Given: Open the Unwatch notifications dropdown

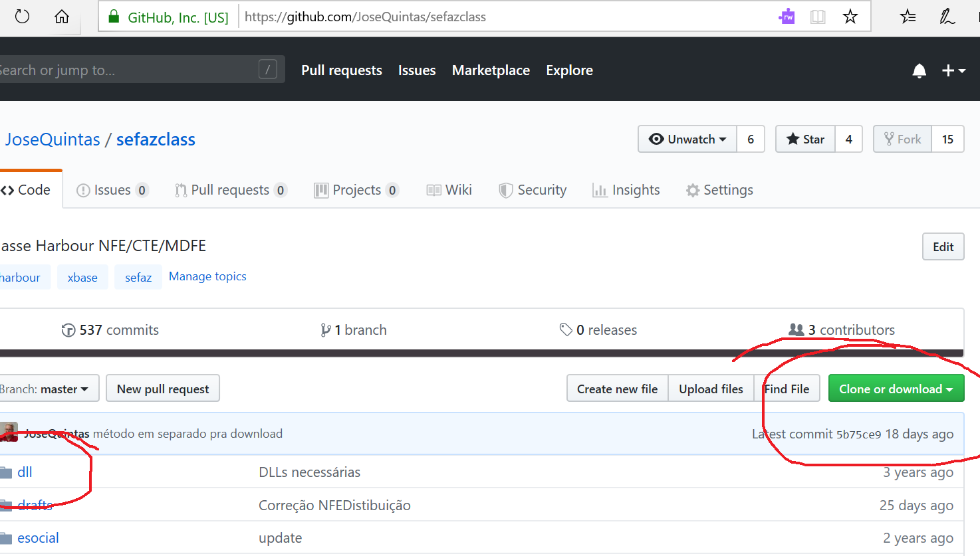Looking at the screenshot, I should 688,139.
